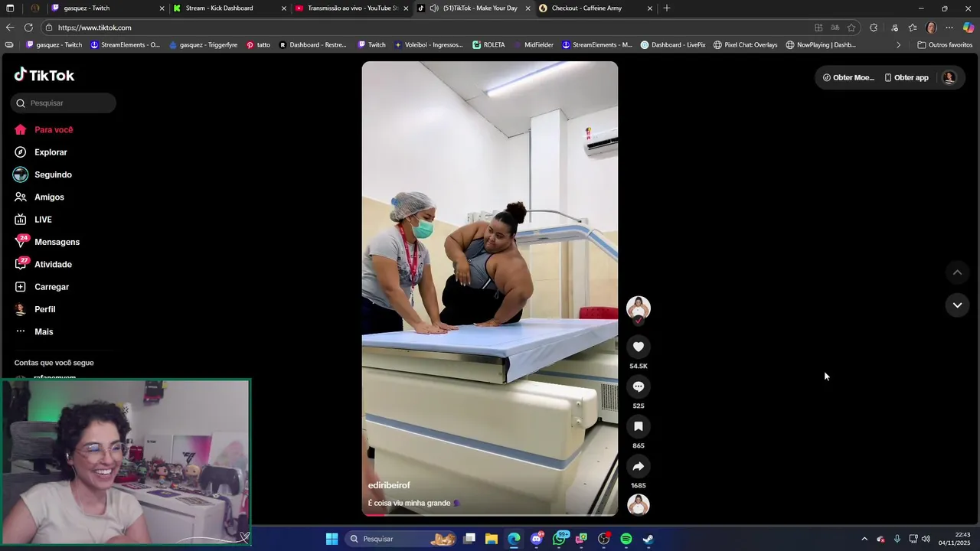Open the Edge settings ellipsis menu
The image size is (980, 551).
(949, 28)
